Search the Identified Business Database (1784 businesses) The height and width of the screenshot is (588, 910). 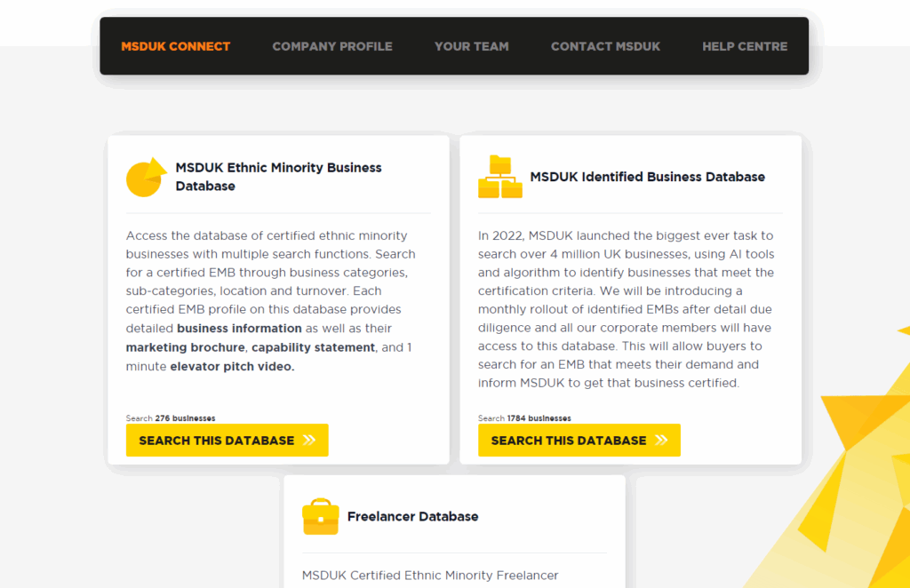pyautogui.click(x=579, y=441)
